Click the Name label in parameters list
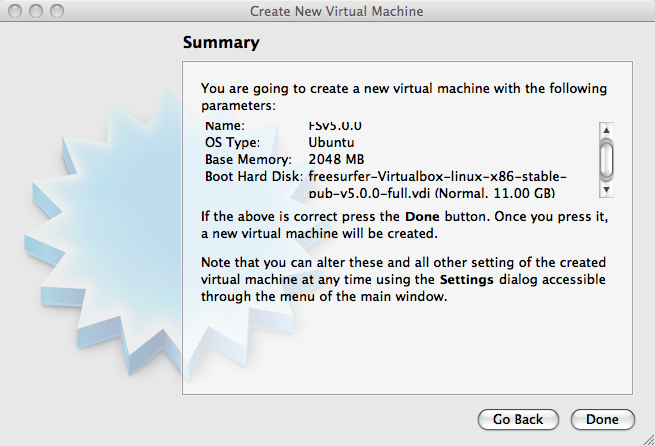The height and width of the screenshot is (446, 655). (x=224, y=127)
